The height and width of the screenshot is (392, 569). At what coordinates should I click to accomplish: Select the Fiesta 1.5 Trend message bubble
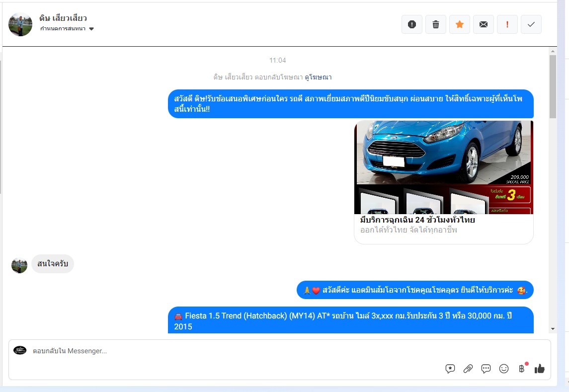pyautogui.click(x=350, y=320)
